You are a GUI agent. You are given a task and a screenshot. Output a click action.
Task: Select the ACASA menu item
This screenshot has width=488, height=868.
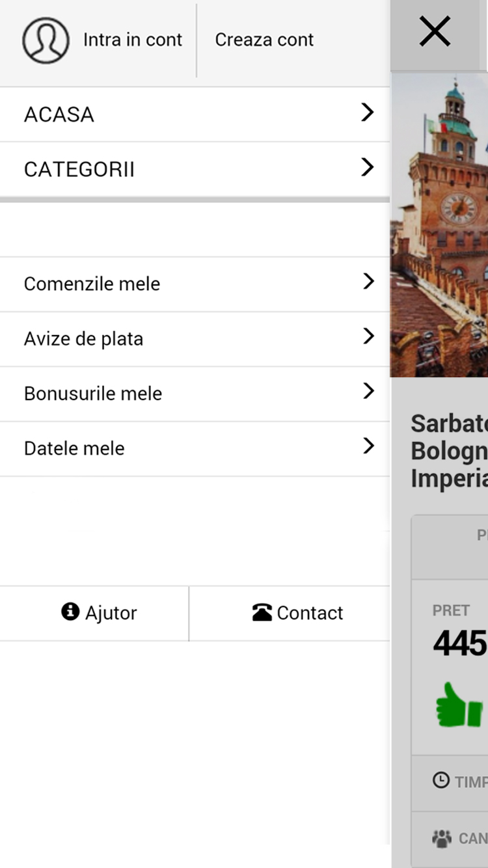[x=59, y=115]
